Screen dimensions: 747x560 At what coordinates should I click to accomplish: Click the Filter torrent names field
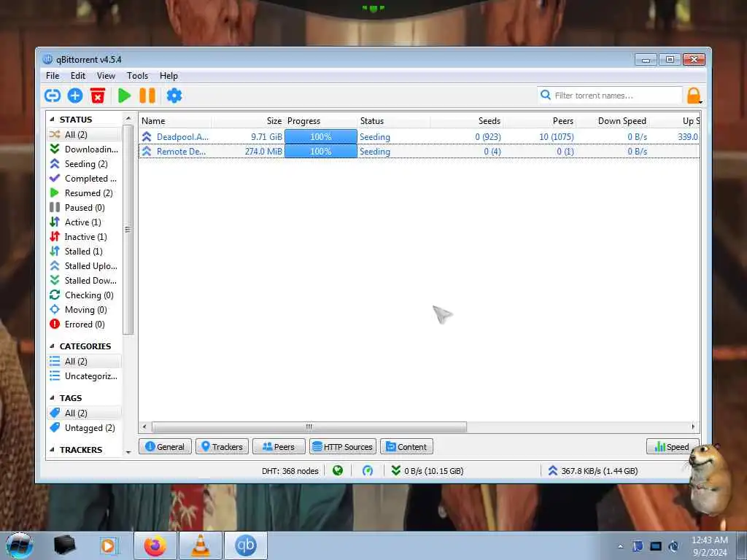(x=610, y=96)
